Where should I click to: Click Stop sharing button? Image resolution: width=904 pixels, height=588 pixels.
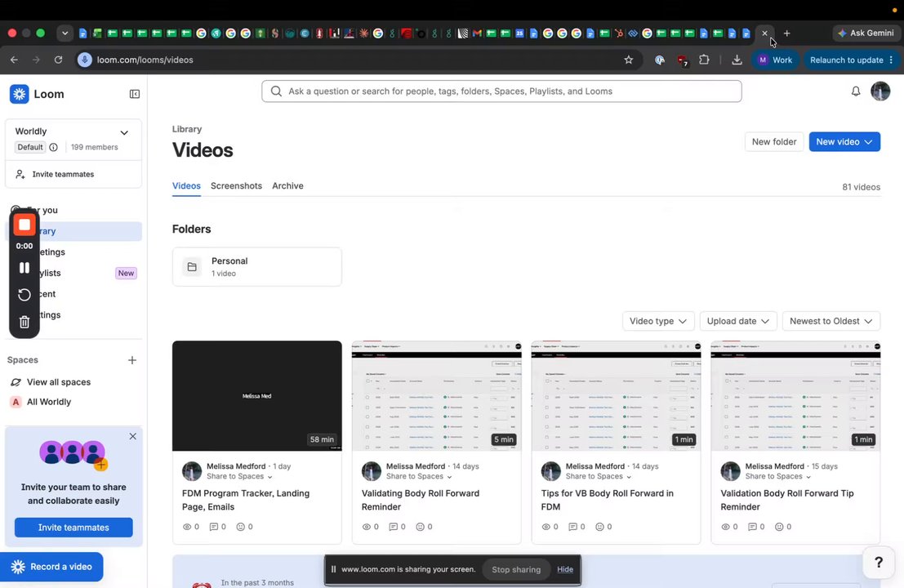(x=516, y=569)
